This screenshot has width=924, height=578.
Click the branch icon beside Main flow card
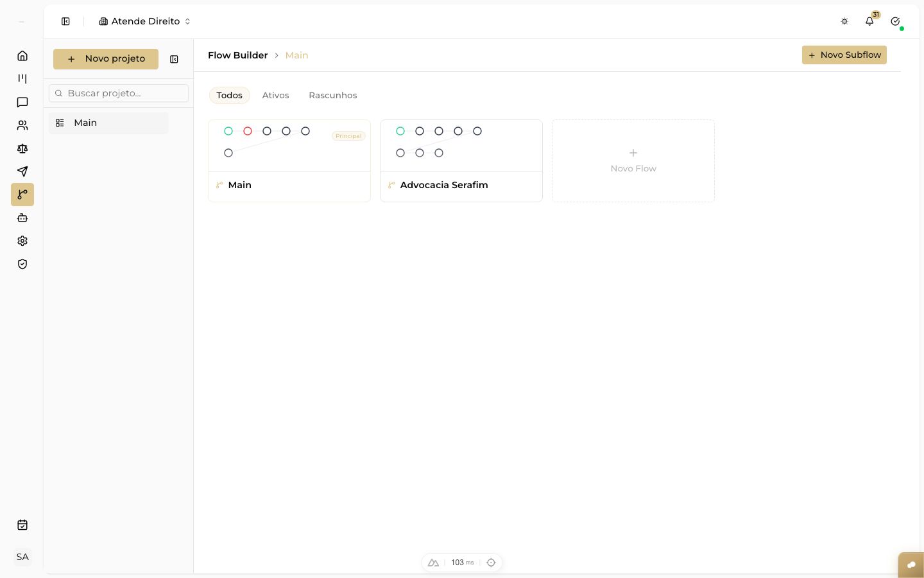tap(219, 185)
